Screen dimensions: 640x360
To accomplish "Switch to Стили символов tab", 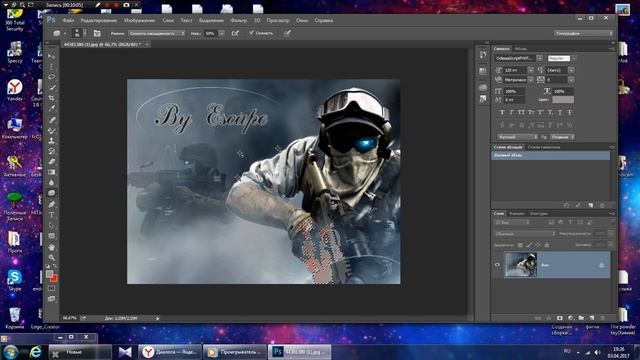I will point(544,147).
